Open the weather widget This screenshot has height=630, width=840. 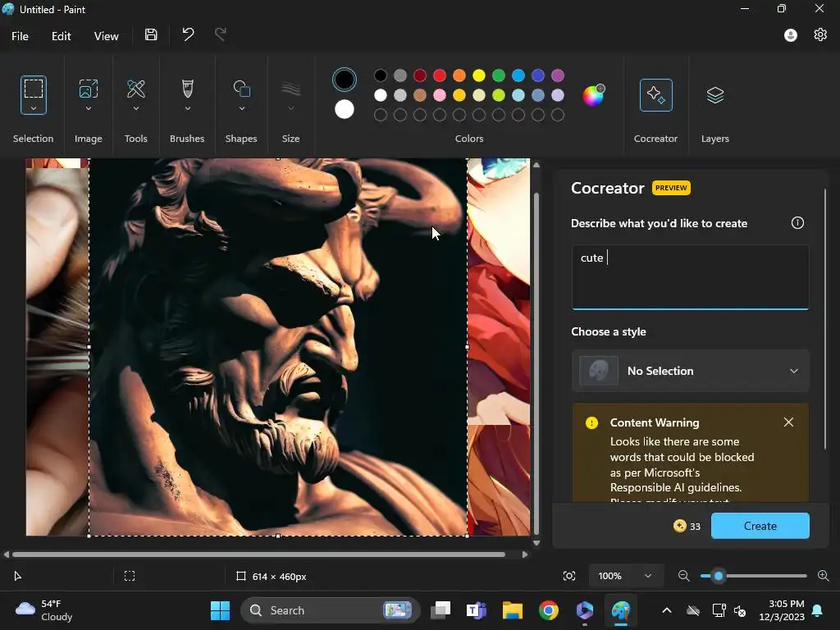pyautogui.click(x=44, y=610)
